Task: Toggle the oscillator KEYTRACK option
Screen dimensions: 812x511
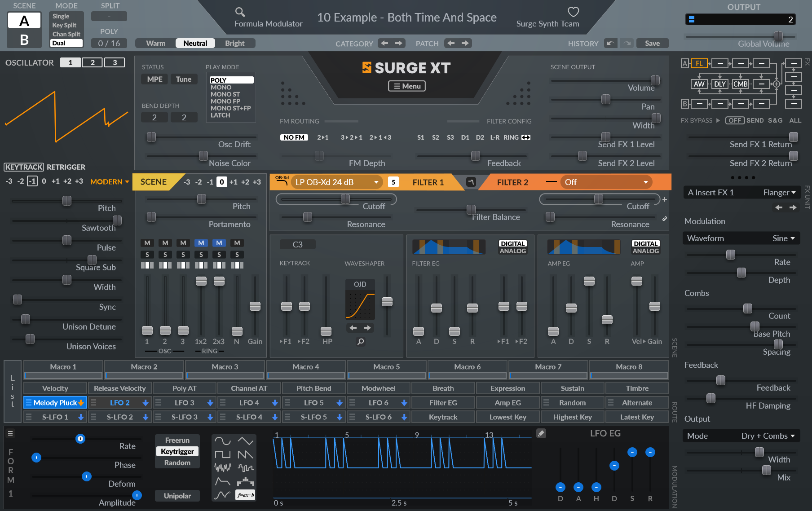Action: tap(24, 167)
